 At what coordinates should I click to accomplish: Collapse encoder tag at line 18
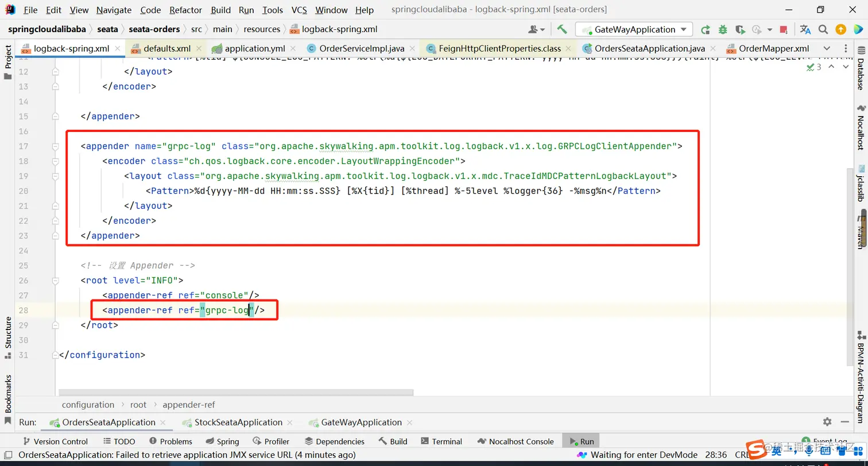(55, 161)
